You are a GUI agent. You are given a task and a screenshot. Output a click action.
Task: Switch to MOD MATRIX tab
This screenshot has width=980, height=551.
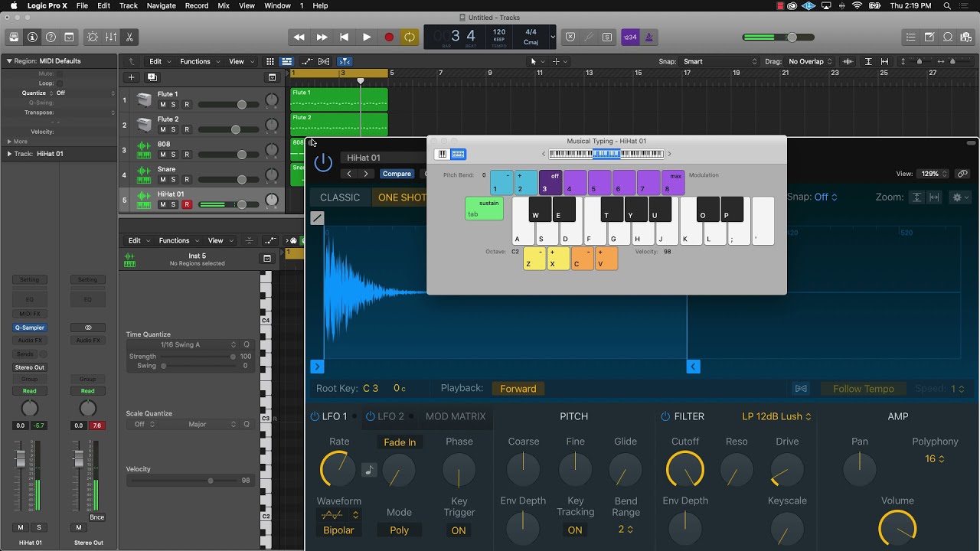click(x=456, y=416)
